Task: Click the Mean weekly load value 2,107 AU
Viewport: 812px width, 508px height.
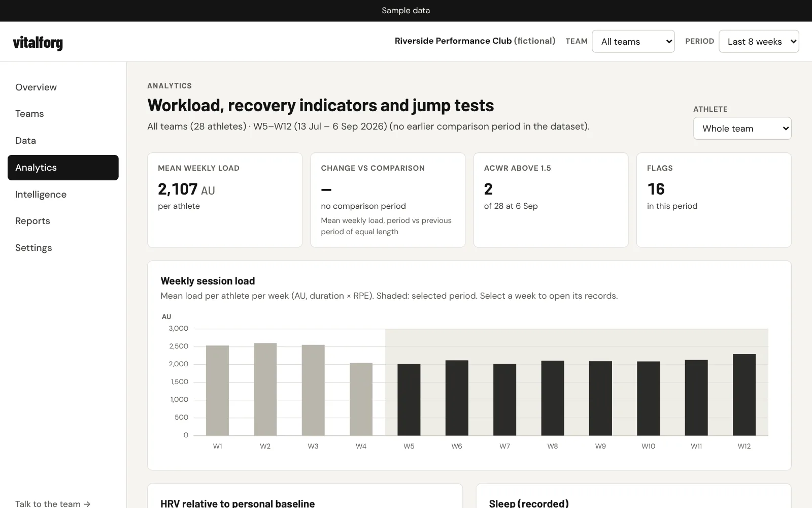Action: 186,189
